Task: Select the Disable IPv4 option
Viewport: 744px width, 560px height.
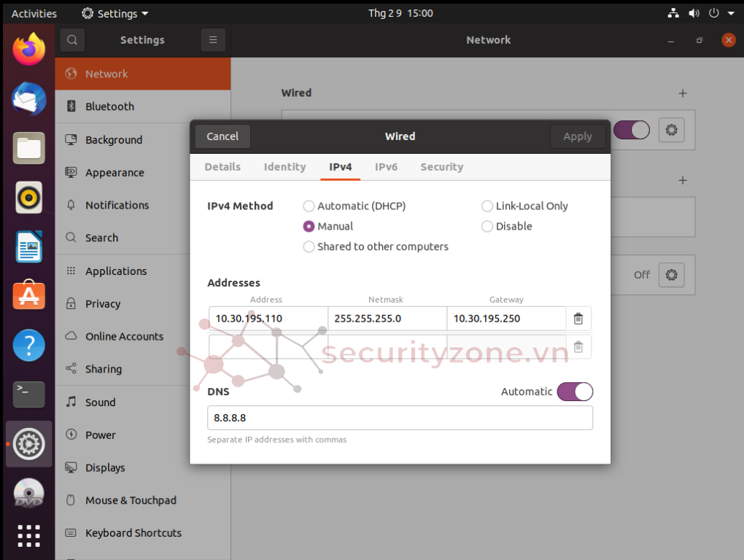Action: click(x=487, y=227)
